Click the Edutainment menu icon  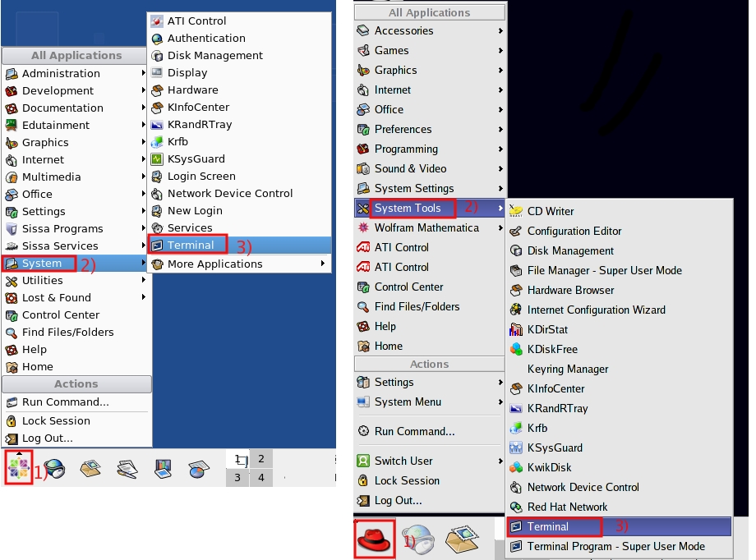[x=11, y=126]
